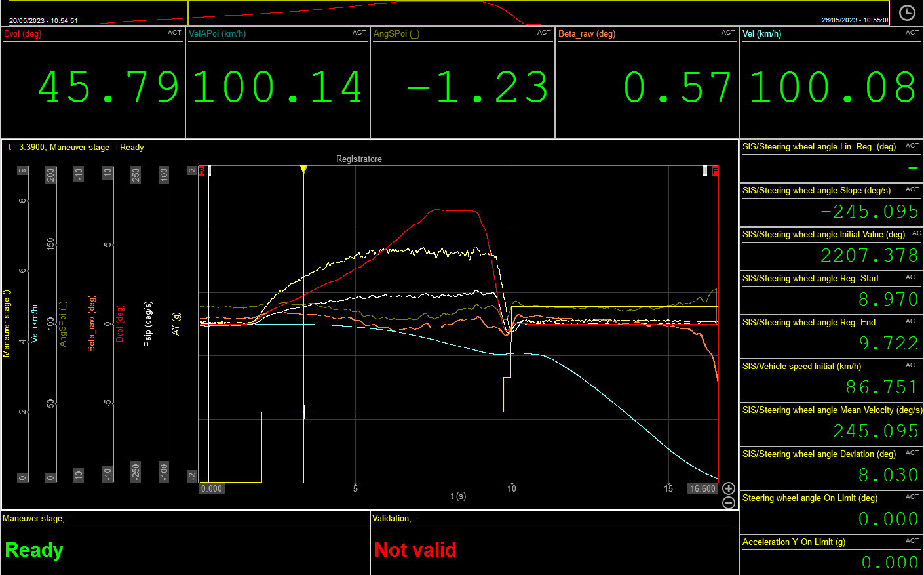Click the Validation 'Not valid' indicator
This screenshot has width=924, height=575.
click(415, 549)
